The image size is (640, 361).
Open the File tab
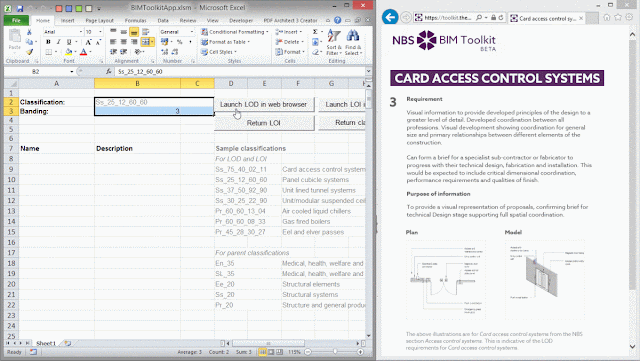pyautogui.click(x=16, y=20)
